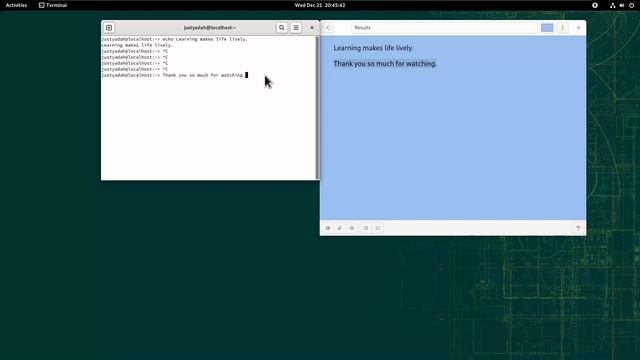Insert a bulleted list in the note
Screen dimensions: 640x360
click(366, 228)
